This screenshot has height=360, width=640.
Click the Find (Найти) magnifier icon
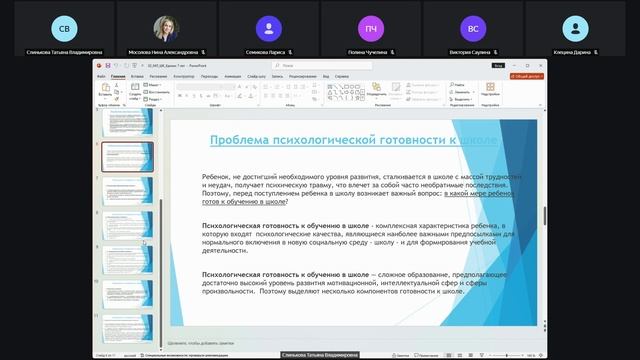click(451, 84)
